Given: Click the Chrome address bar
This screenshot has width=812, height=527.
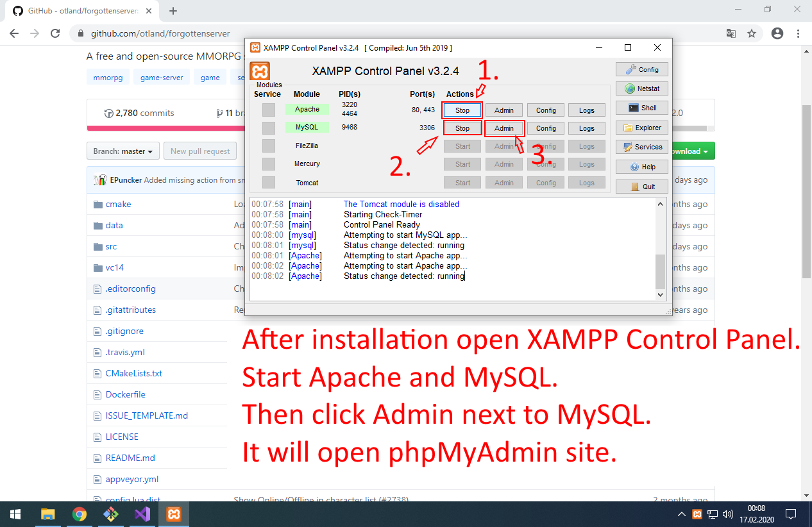Looking at the screenshot, I should pyautogui.click(x=398, y=33).
